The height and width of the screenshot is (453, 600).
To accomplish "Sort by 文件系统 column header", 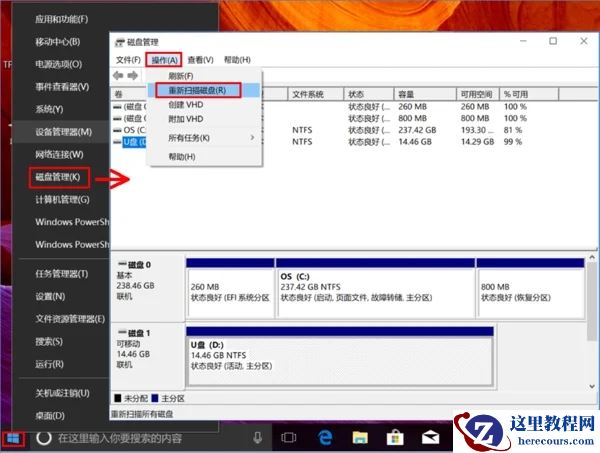I will point(315,94).
